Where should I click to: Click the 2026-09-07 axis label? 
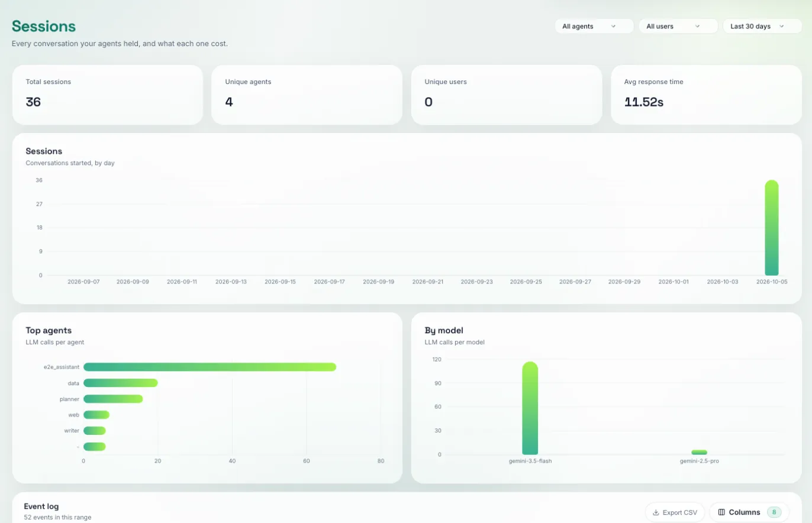click(x=83, y=282)
